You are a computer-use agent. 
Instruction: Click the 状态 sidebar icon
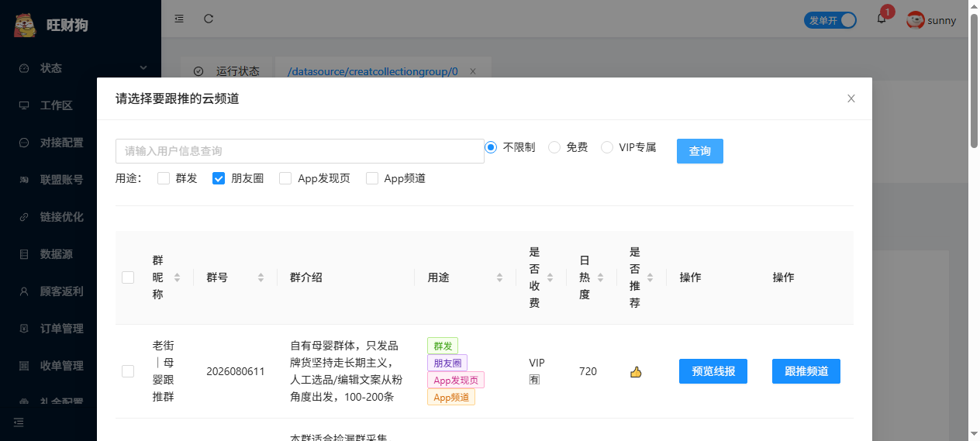[24, 68]
